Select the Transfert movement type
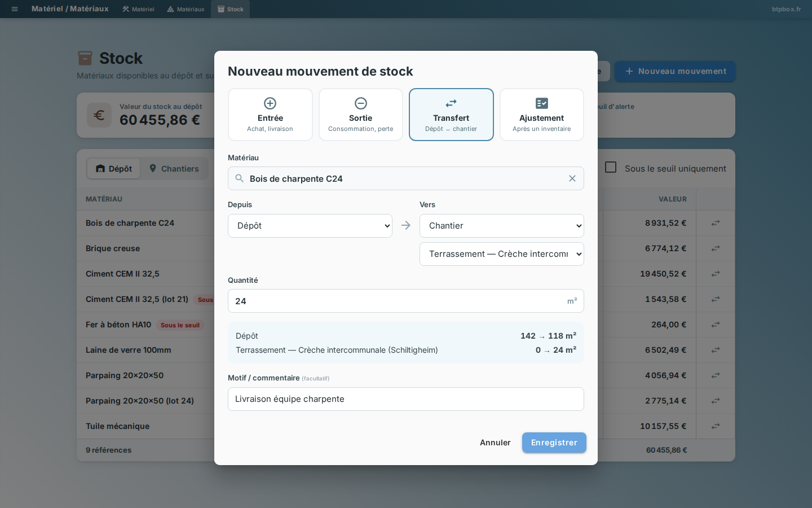The image size is (812, 508). (x=451, y=115)
